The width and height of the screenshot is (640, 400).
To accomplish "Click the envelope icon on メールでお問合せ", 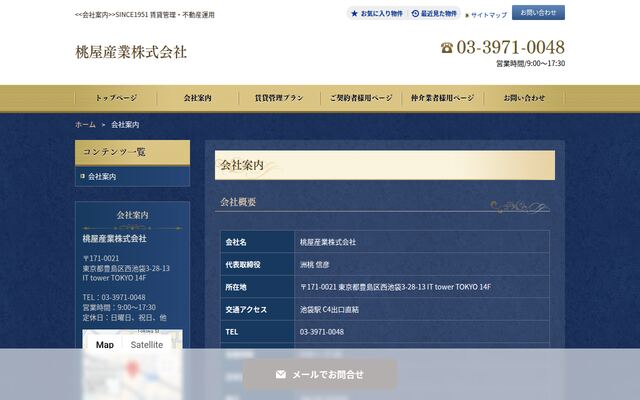I will click(281, 374).
